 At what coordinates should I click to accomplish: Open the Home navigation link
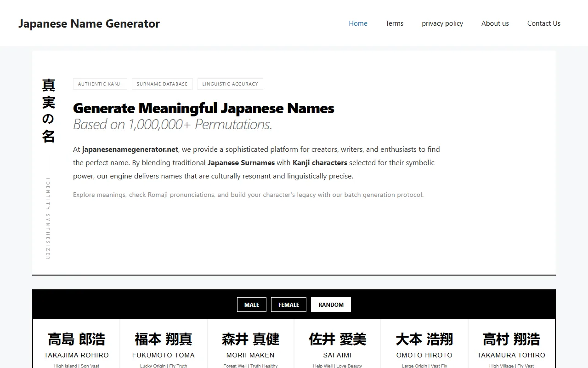pyautogui.click(x=358, y=23)
